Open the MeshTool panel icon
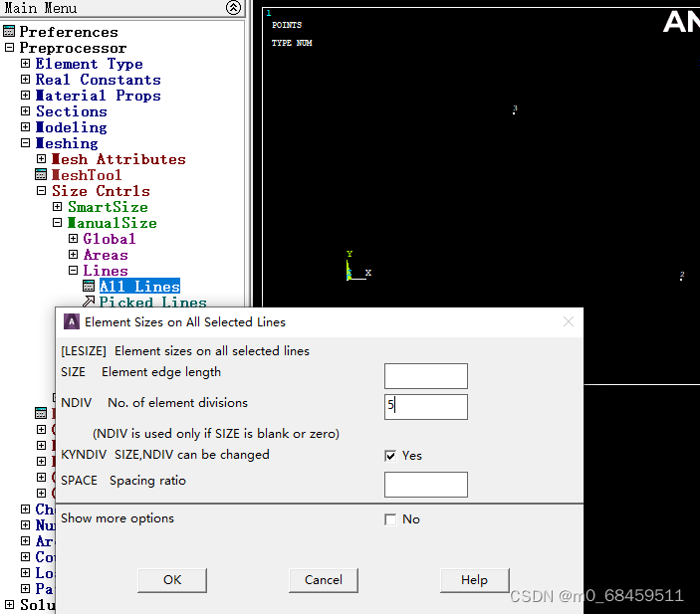 coord(41,174)
